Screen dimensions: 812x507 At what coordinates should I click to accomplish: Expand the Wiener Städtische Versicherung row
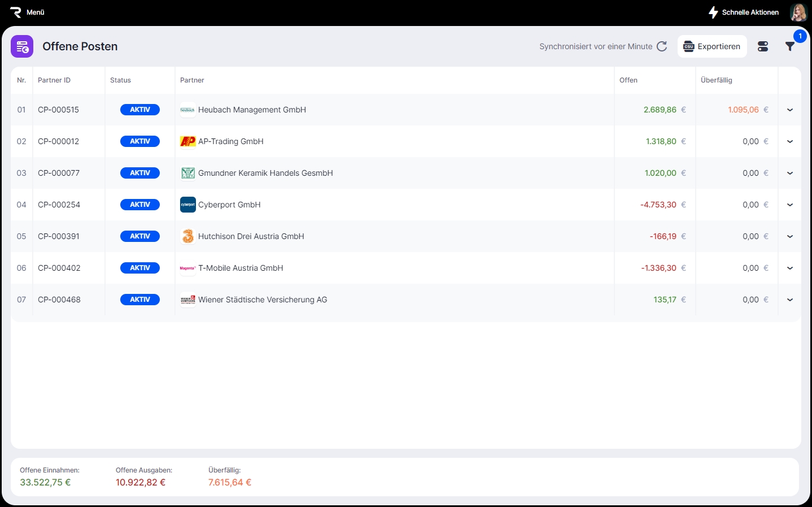point(789,300)
